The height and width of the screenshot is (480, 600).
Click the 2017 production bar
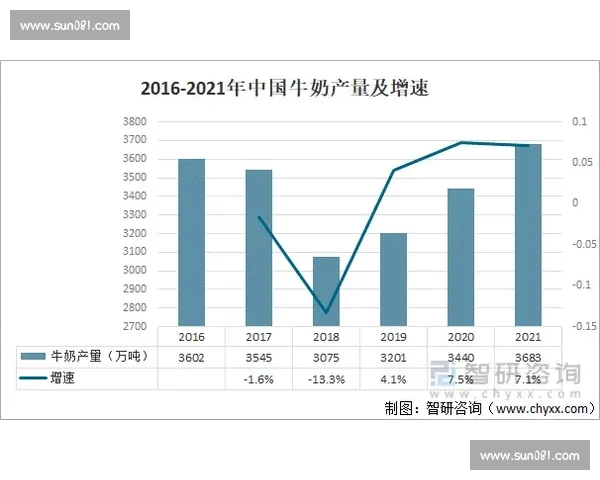259,248
